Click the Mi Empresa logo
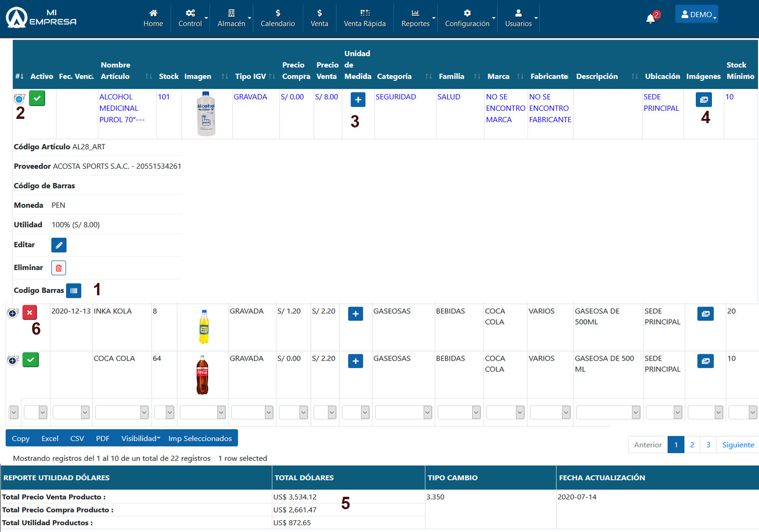This screenshot has width=759, height=532. tap(41, 18)
